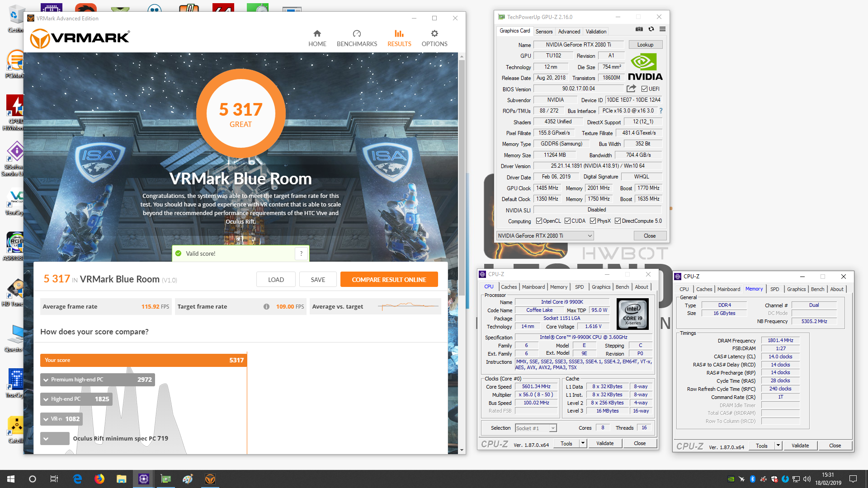Screen dimensions: 868x488
Task: Click Bus Interface question mark in GPU-Z
Action: [661, 111]
